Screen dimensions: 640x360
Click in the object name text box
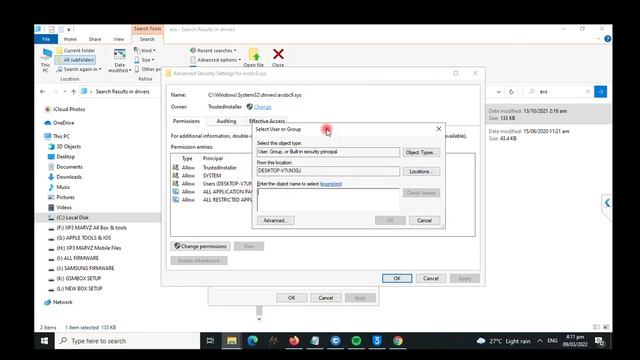click(x=328, y=200)
